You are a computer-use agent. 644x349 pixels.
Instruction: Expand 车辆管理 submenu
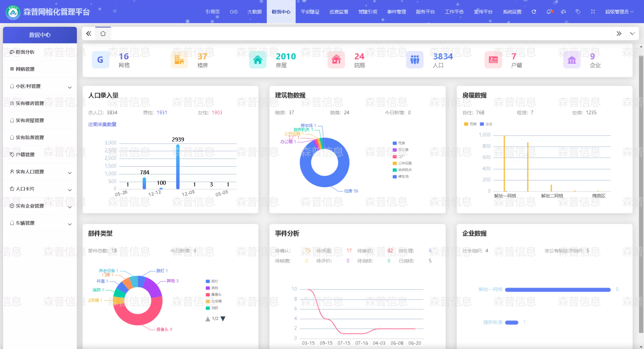tap(70, 224)
